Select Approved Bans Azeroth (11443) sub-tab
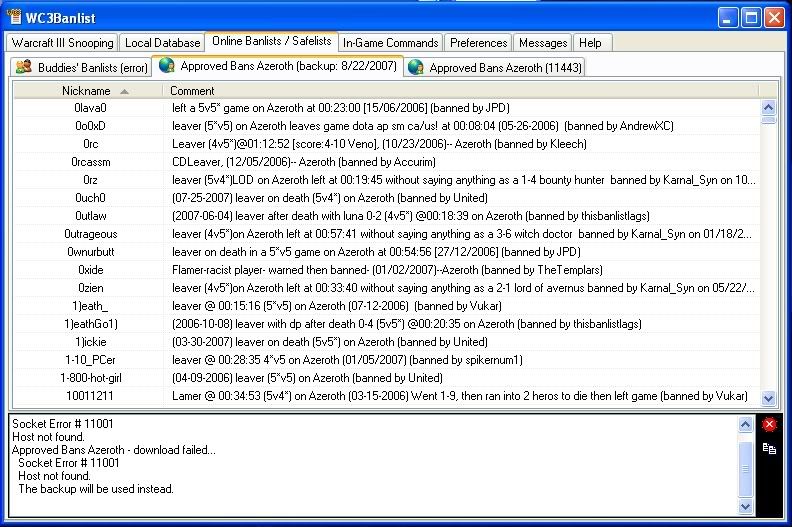 [x=494, y=67]
